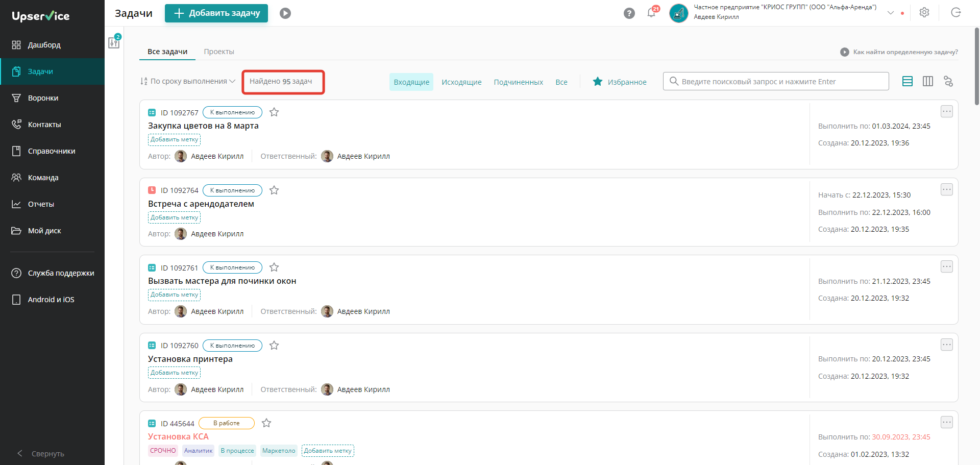This screenshot has height=465, width=980.
Task: Switch to hierarchy tree view icon
Action: (948, 81)
